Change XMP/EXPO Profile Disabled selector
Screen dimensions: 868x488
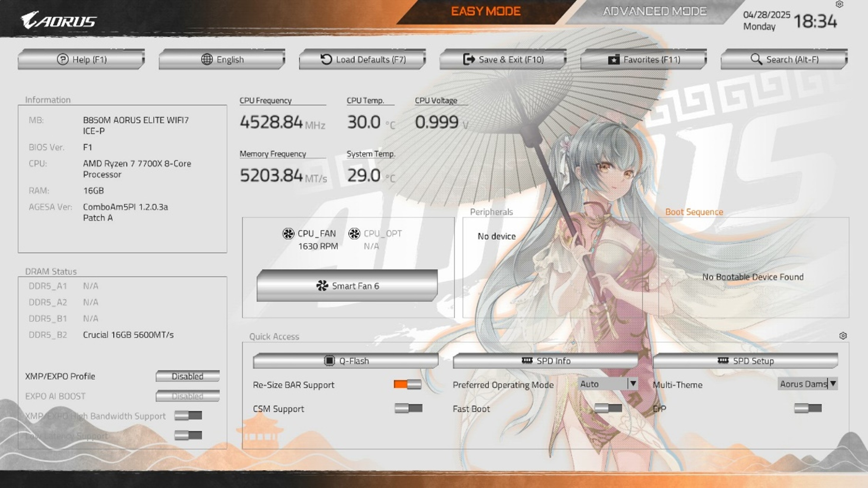point(188,376)
